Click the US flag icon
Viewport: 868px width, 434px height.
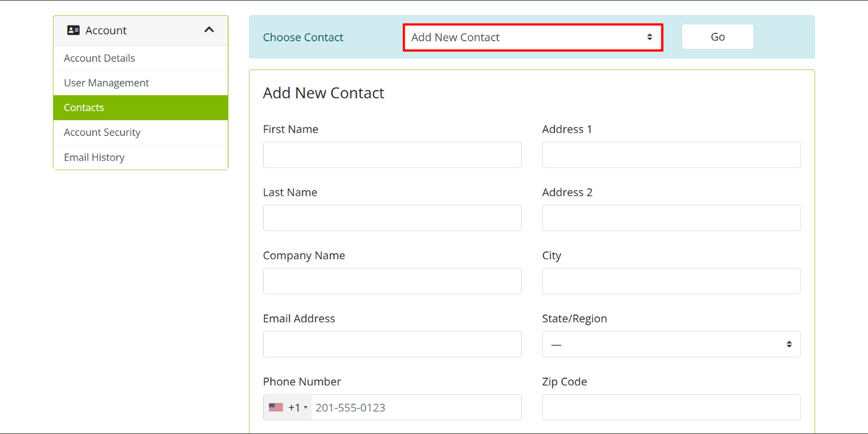coord(276,407)
